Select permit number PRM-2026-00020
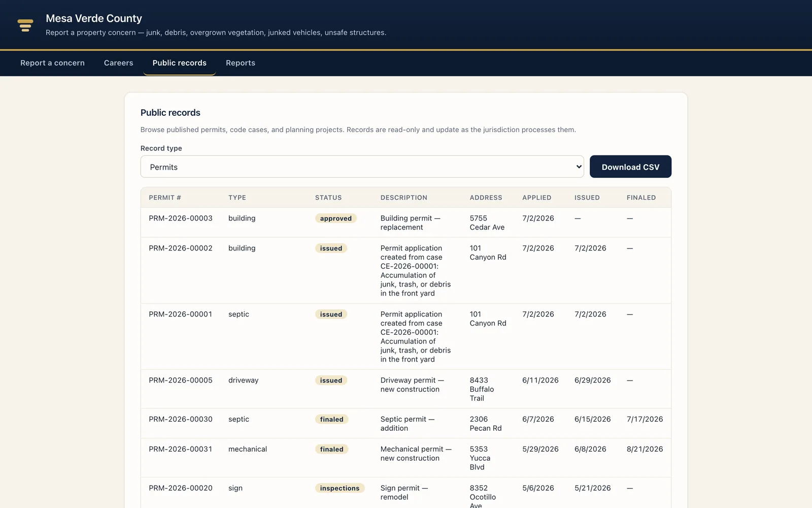This screenshot has width=812, height=508. [x=181, y=488]
